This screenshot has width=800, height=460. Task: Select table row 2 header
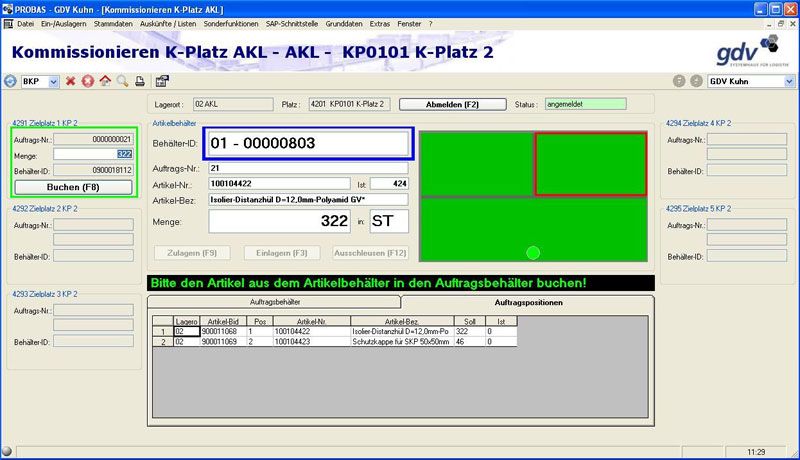[163, 342]
